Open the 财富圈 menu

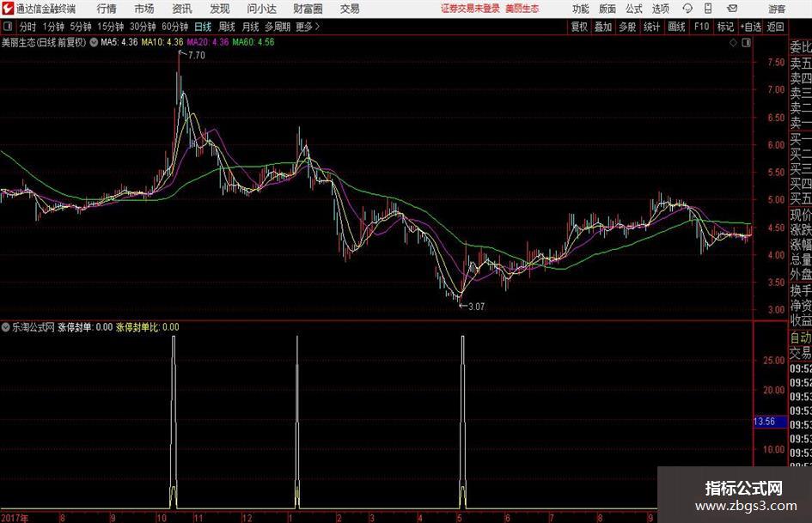coord(308,9)
